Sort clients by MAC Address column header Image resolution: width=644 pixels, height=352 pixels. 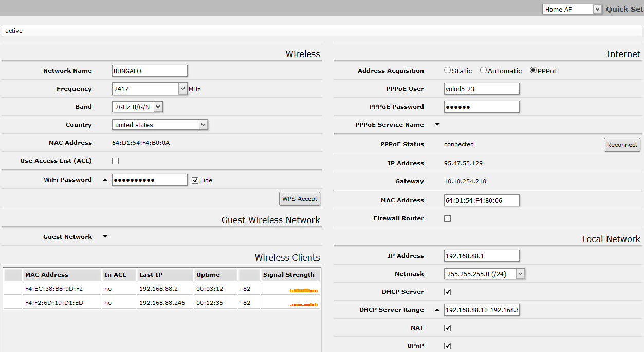pos(62,275)
